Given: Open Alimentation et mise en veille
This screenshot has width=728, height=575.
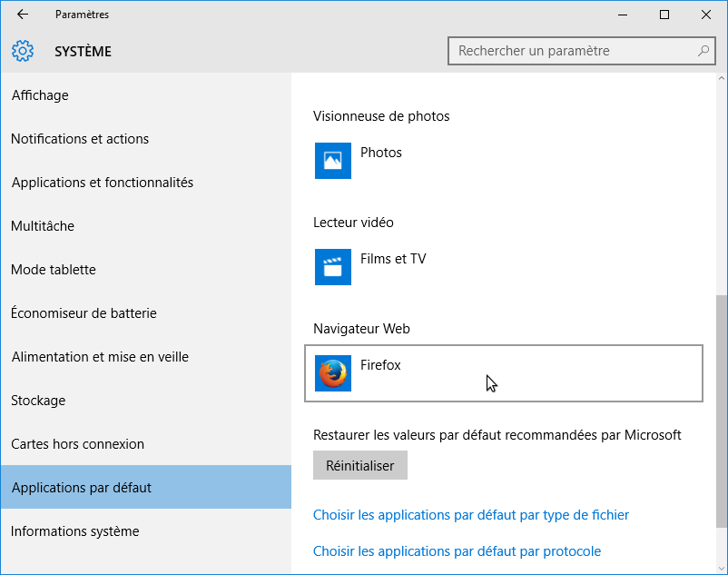Looking at the screenshot, I should [100, 357].
